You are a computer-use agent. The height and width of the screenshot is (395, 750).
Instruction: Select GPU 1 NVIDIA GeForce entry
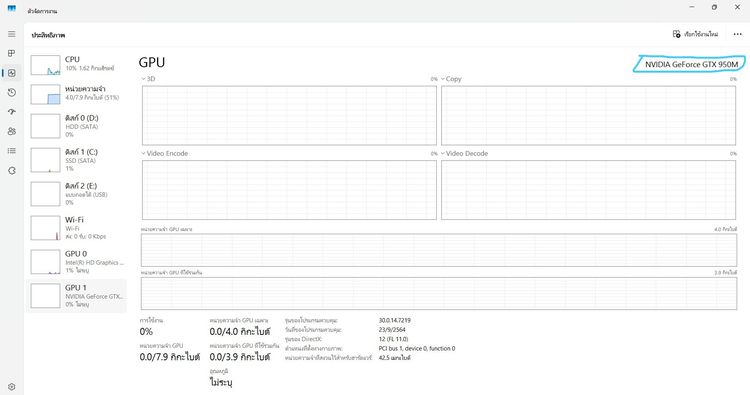tap(77, 296)
